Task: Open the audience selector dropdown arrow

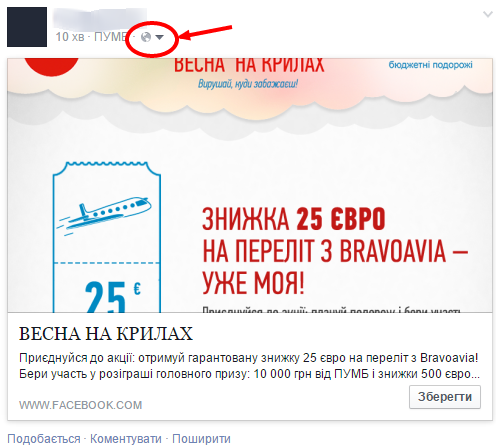Action: point(160,37)
